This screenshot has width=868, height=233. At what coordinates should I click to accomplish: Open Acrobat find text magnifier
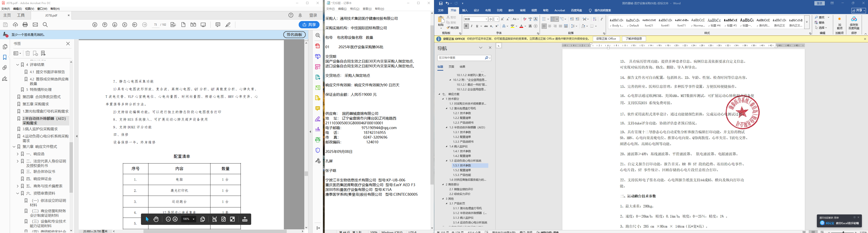[x=45, y=25]
